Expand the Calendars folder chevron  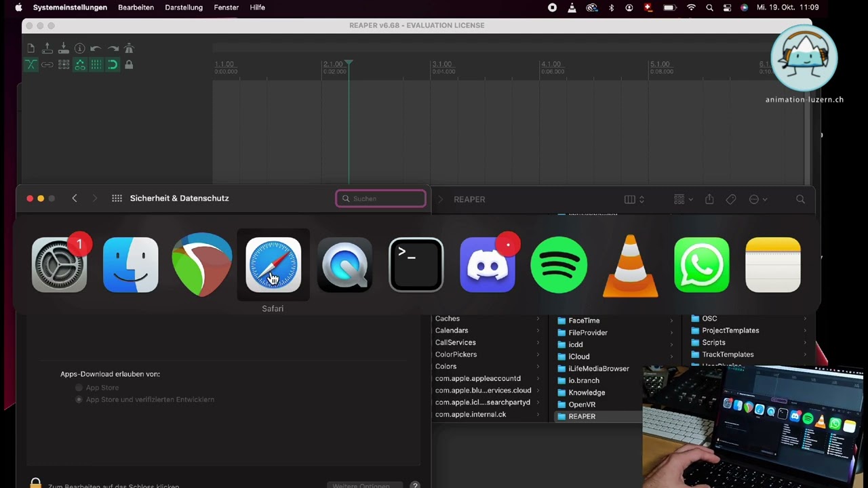pos(538,331)
